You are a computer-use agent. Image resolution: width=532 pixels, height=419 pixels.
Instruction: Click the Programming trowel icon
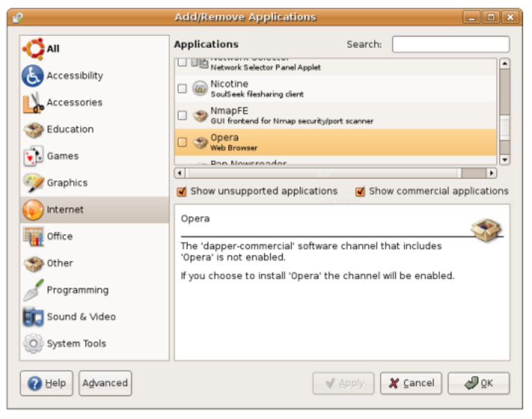point(33,290)
